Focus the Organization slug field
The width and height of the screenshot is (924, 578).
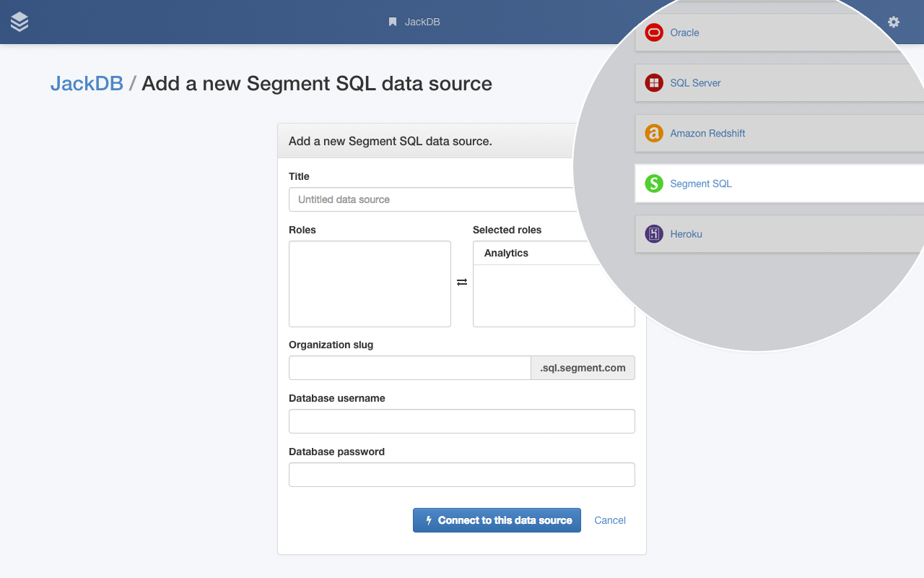(410, 368)
